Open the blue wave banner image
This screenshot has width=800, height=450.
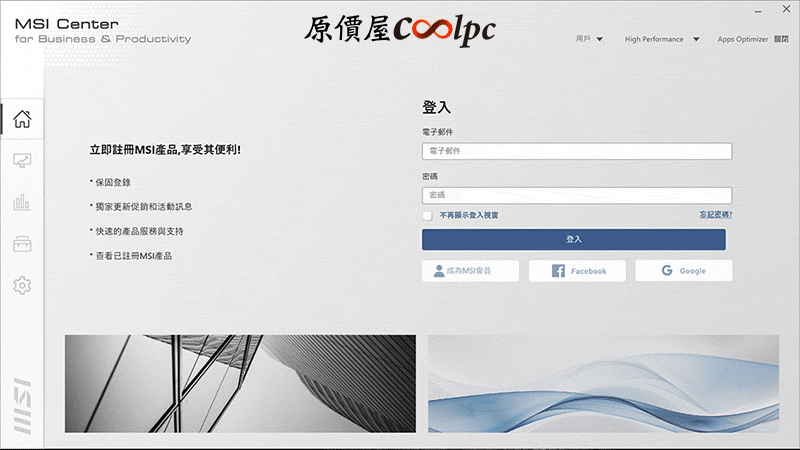tap(604, 384)
